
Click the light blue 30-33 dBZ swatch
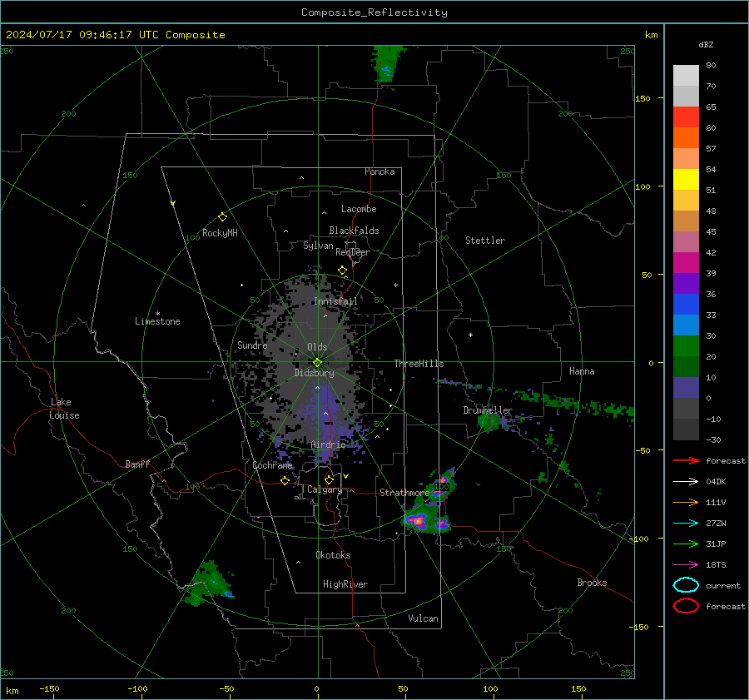pos(686,325)
